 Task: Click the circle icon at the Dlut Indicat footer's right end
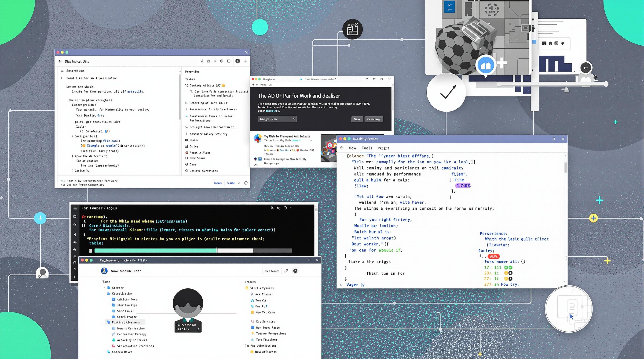246,183
